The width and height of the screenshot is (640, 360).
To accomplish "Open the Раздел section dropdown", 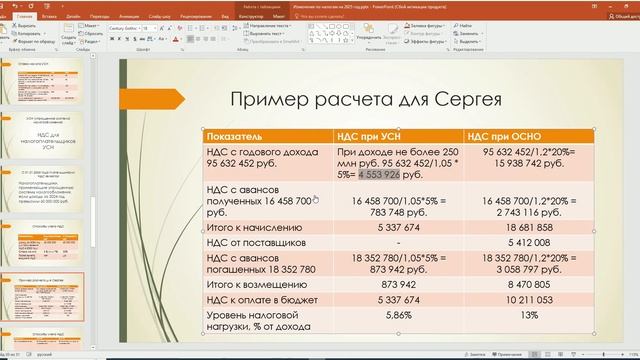I will tap(89, 41).
